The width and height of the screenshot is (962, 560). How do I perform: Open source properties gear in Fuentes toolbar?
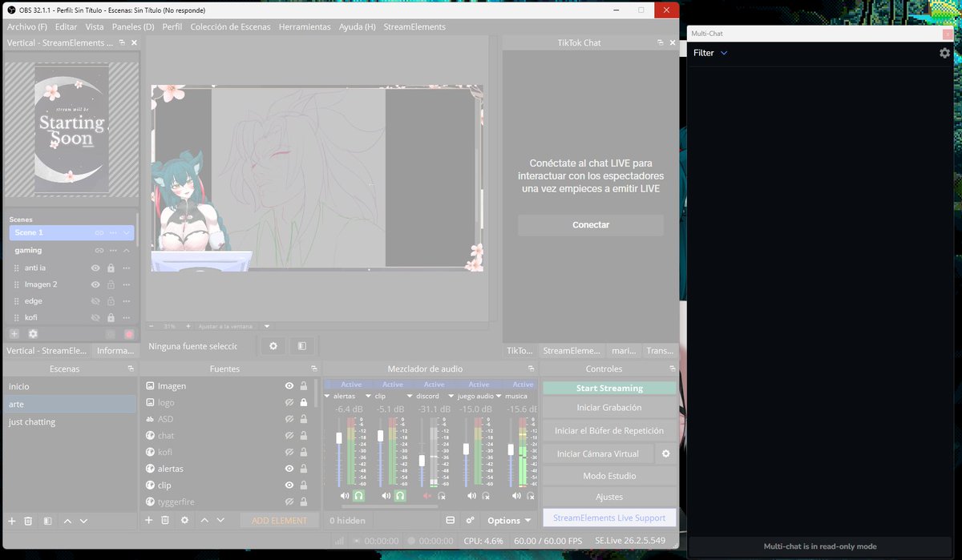[184, 521]
